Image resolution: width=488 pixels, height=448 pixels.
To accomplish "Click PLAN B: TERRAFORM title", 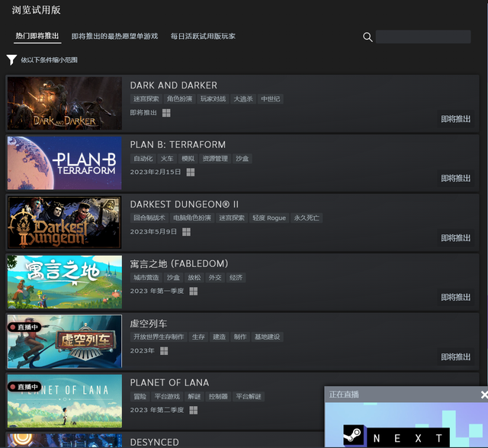I will pos(178,145).
